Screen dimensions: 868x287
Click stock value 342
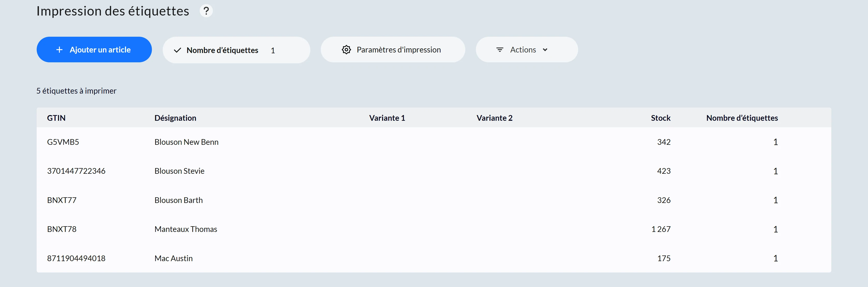664,142
